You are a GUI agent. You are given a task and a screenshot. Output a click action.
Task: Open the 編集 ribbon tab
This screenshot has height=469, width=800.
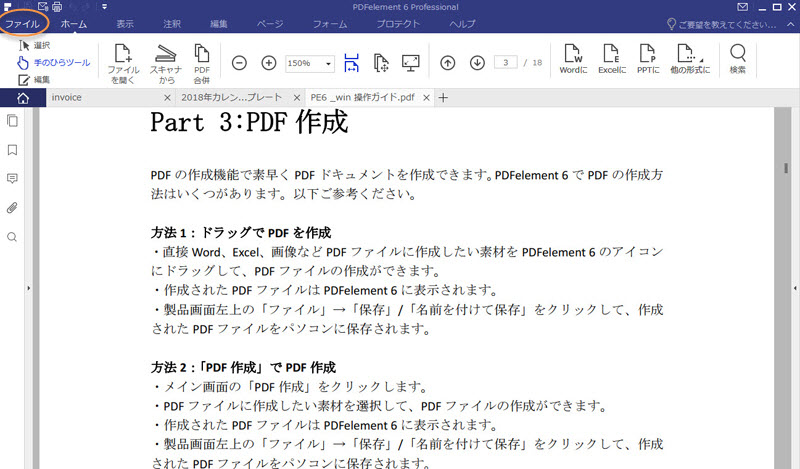point(219,24)
